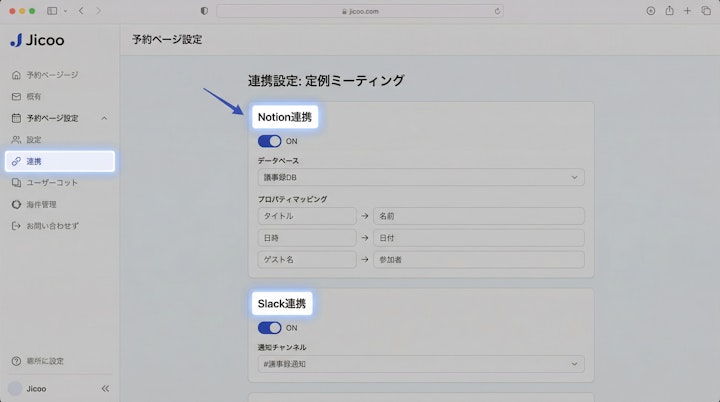Click the 通知チャンネル label

[282, 347]
